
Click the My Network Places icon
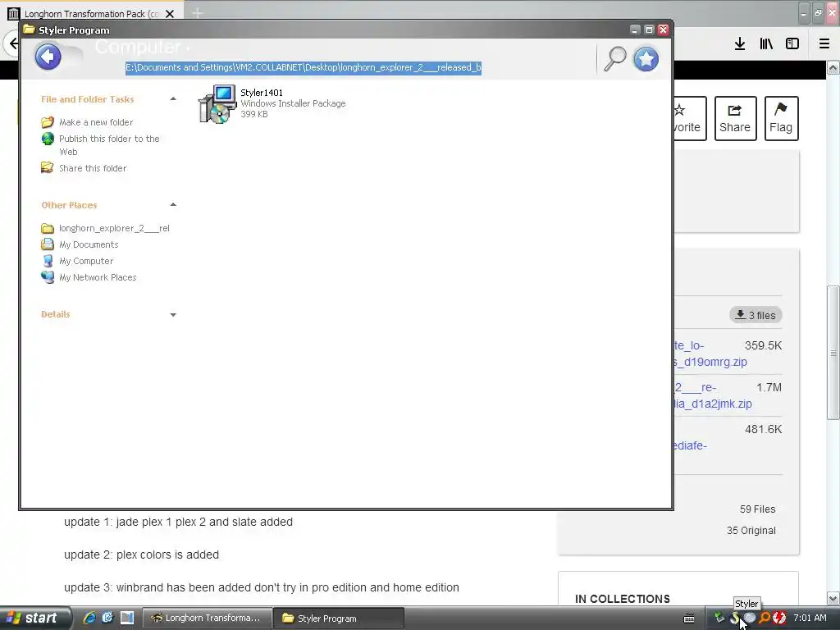coord(47,277)
